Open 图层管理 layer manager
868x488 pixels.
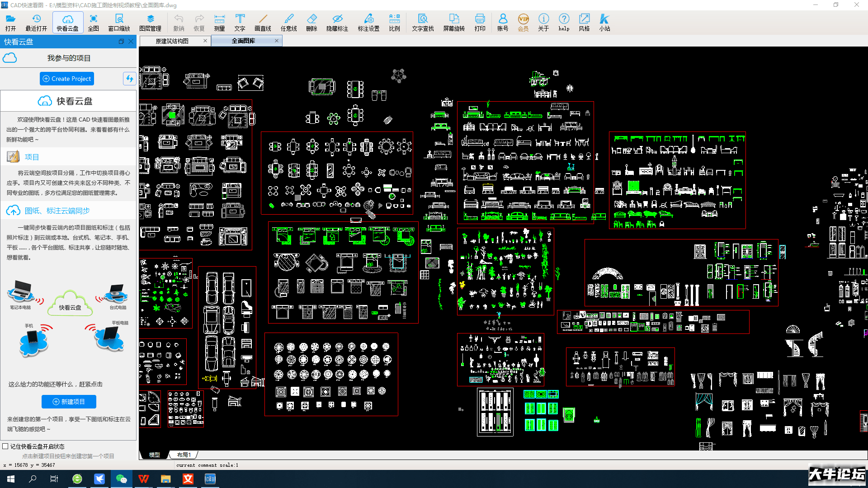click(151, 22)
